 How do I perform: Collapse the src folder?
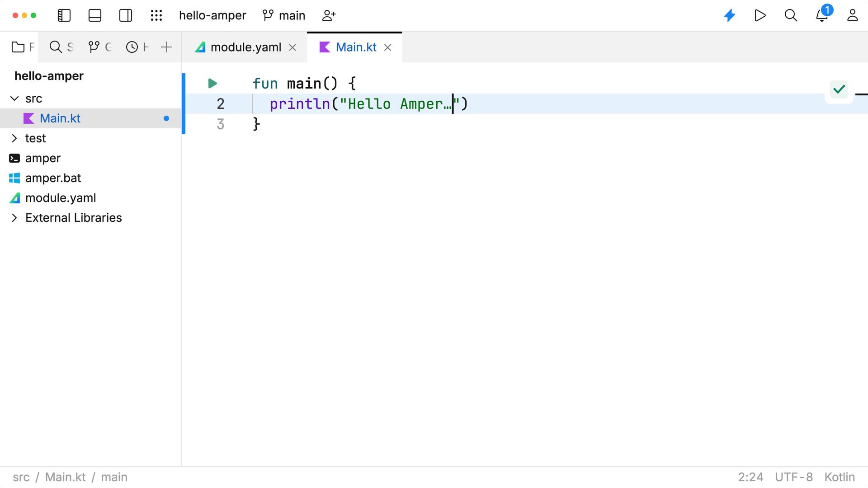pos(14,99)
